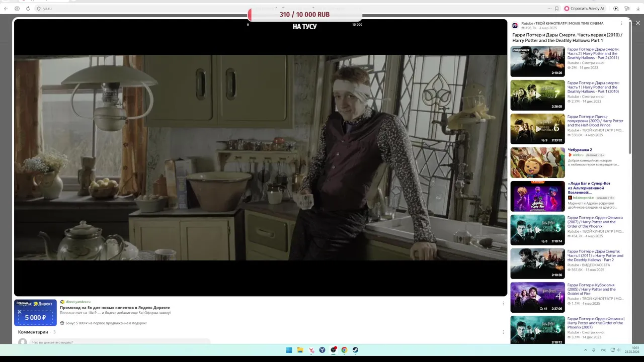The width and height of the screenshot is (644, 362).
Task: Open Google Chrome from the taskbar
Action: click(x=344, y=350)
